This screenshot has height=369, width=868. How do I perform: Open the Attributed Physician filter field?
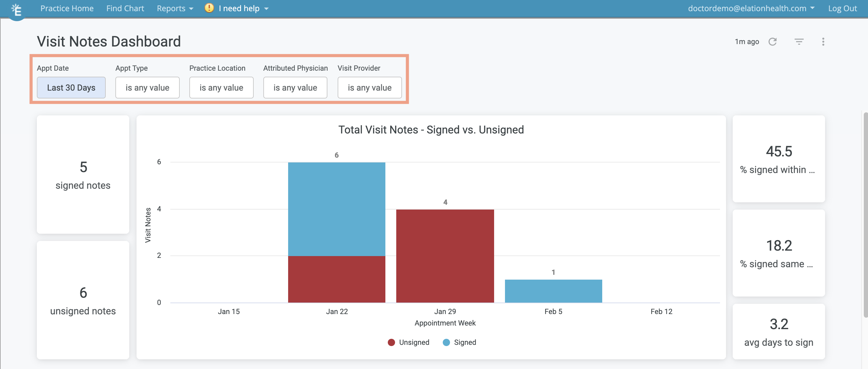coord(295,87)
